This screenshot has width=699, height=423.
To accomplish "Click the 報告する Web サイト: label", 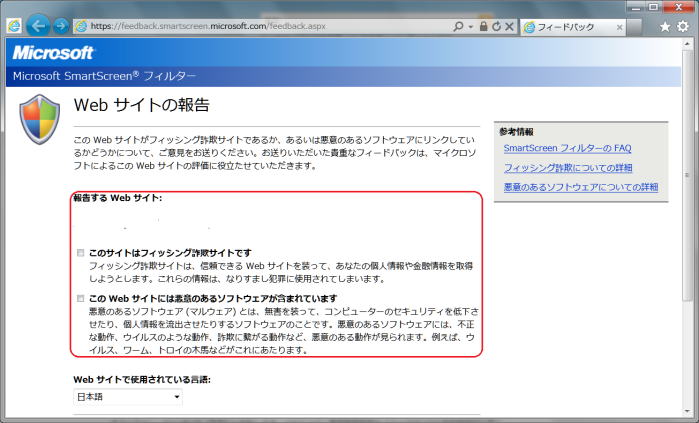I will (118, 198).
